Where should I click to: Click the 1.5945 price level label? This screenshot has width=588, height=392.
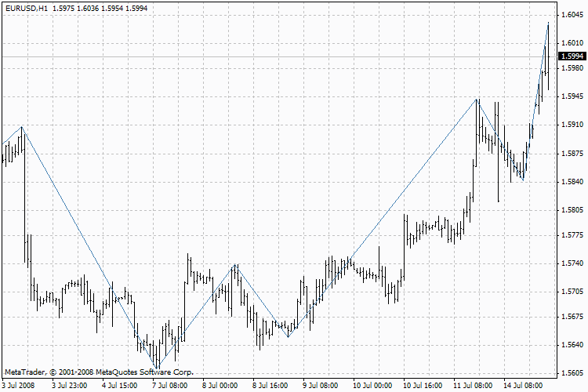coord(572,96)
